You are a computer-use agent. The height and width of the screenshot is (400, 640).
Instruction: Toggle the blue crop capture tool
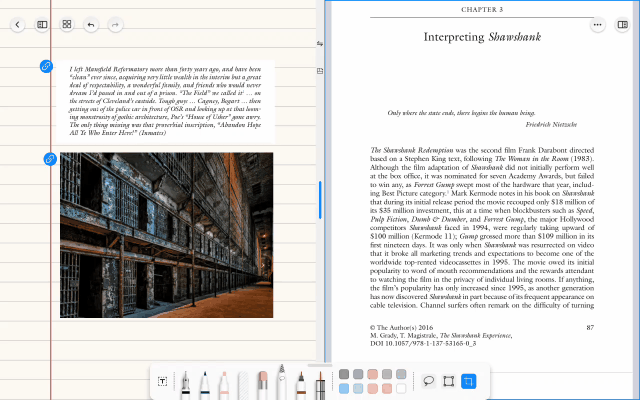point(469,381)
